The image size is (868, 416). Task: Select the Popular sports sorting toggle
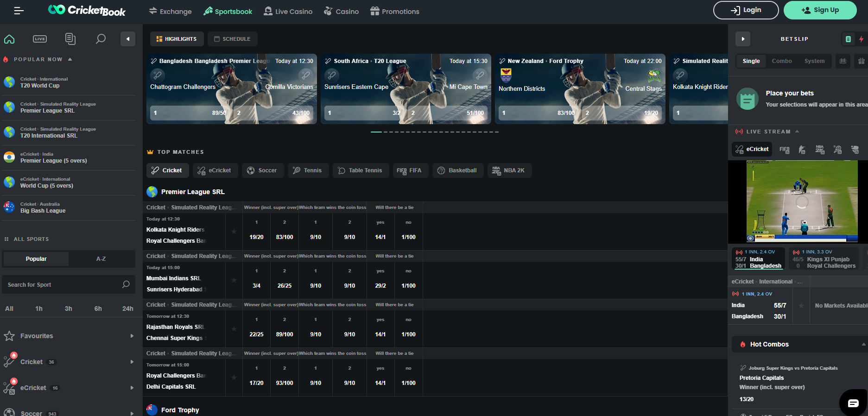pos(36,259)
